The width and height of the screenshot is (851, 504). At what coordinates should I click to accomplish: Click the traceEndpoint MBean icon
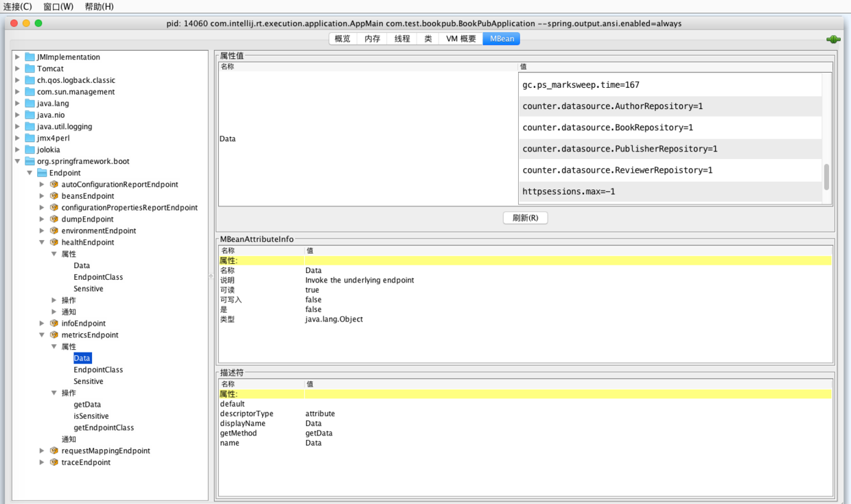[54, 462]
